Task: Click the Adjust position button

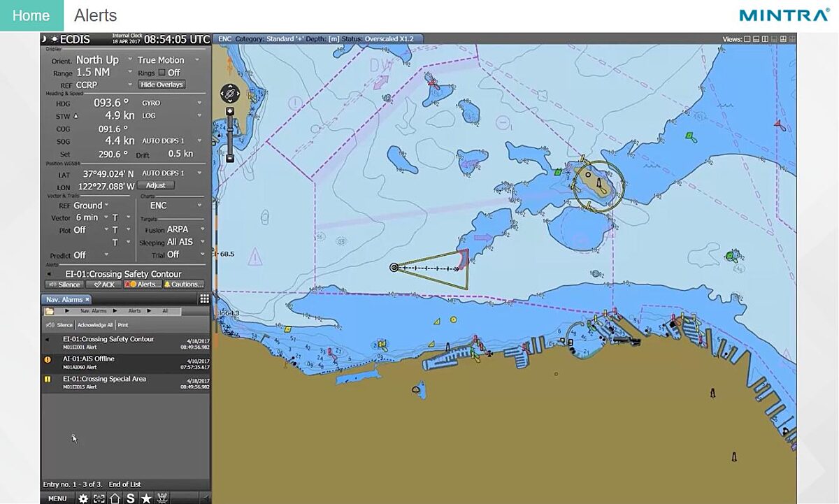Action: (x=156, y=185)
